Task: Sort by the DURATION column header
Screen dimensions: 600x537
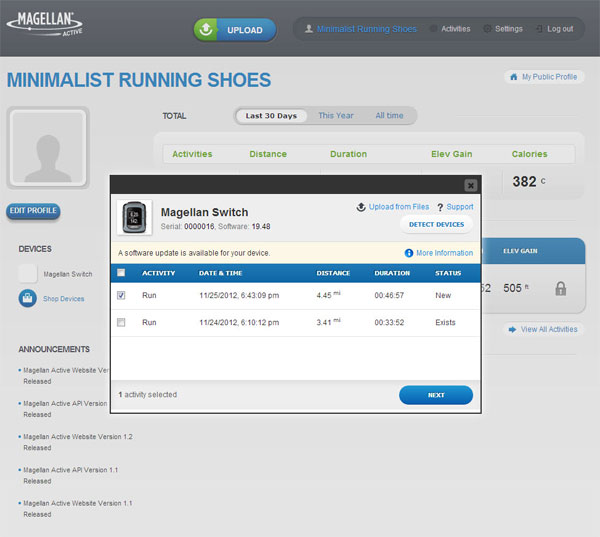Action: (x=392, y=273)
